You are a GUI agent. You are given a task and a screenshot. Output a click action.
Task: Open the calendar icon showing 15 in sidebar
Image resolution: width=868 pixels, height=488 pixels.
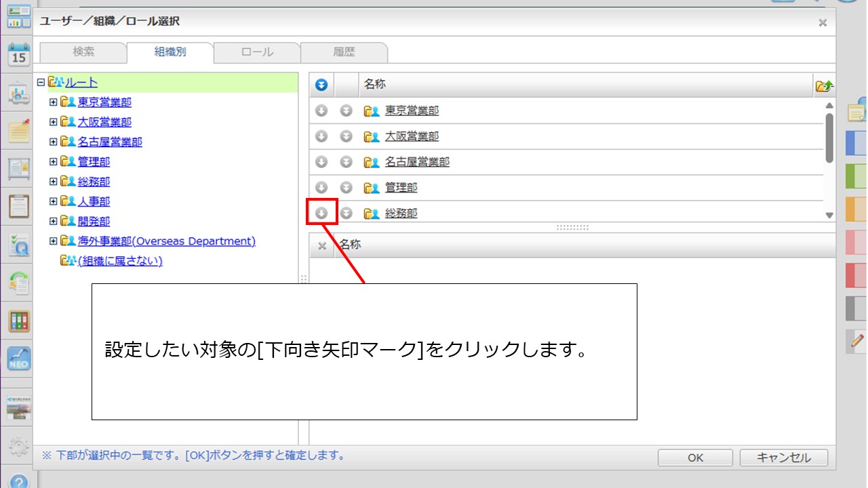point(18,54)
